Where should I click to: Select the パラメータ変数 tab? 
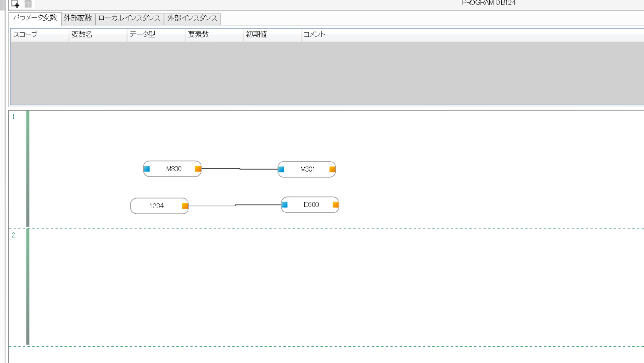[x=35, y=18]
